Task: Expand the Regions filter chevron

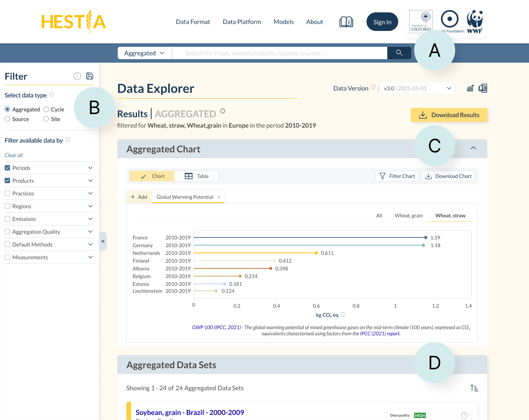Action: pos(90,206)
